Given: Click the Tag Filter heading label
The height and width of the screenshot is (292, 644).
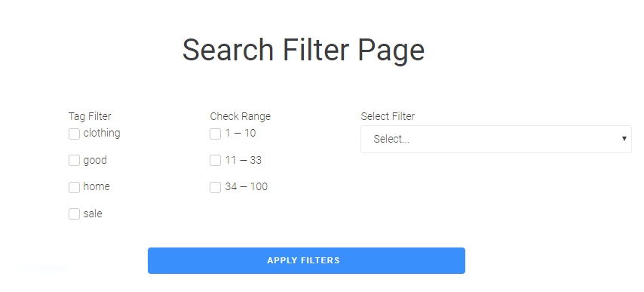Looking at the screenshot, I should coord(90,116).
